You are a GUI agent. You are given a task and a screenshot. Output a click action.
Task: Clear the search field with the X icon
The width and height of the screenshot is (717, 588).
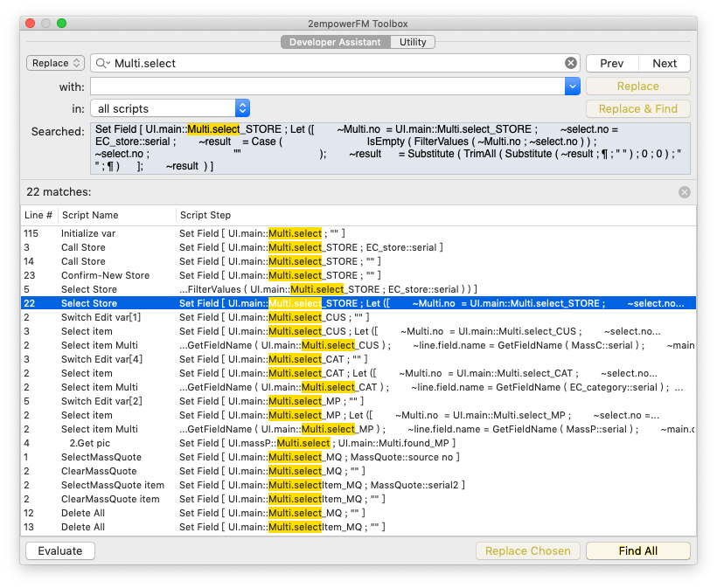pos(570,63)
